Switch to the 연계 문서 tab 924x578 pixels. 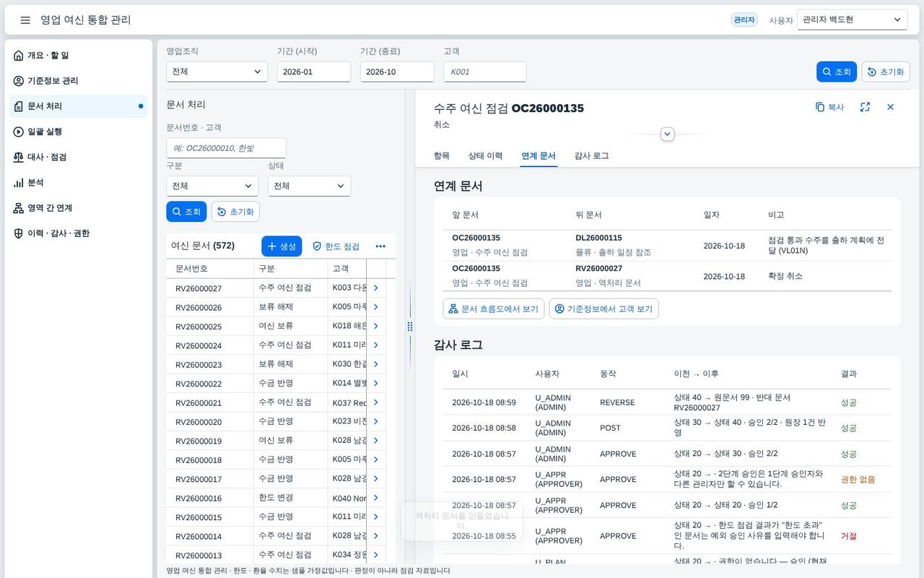(539, 155)
